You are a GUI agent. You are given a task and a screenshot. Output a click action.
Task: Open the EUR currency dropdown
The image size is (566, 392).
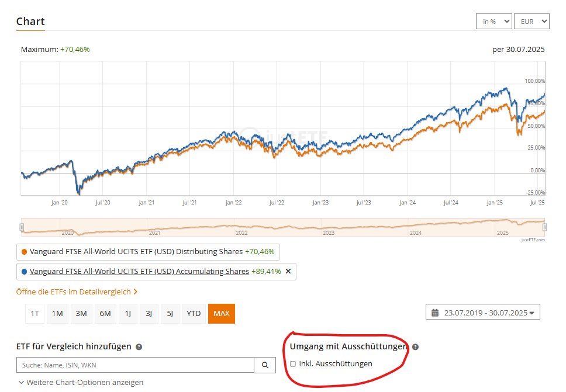(531, 22)
